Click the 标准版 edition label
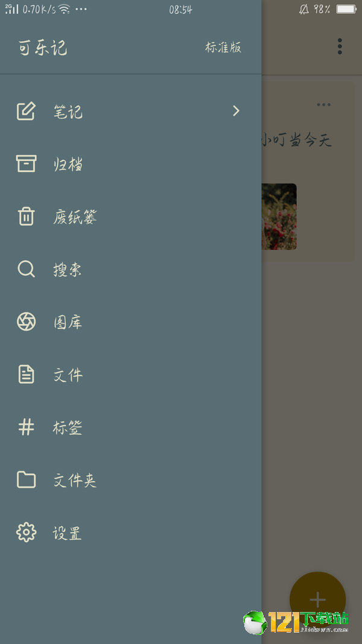Screen dimensions: 362x644 tap(223, 48)
